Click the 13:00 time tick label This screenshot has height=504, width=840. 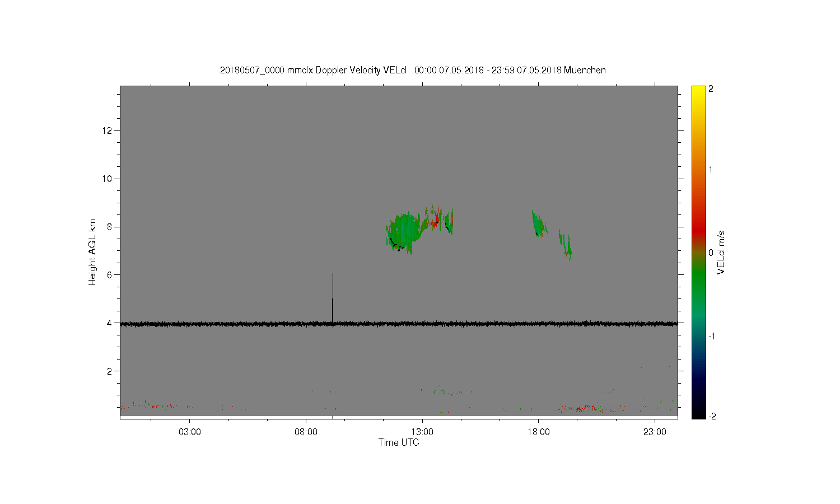pos(422,432)
